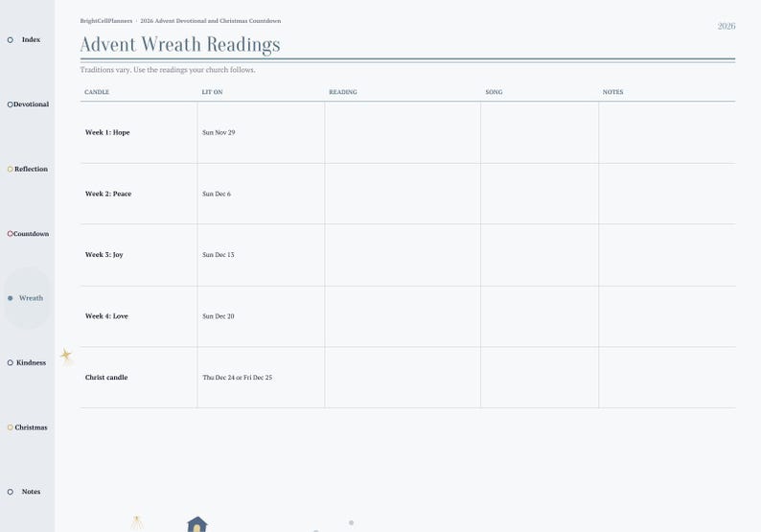Click the circle icon beside Notes
The image size is (761, 532).
[11, 492]
